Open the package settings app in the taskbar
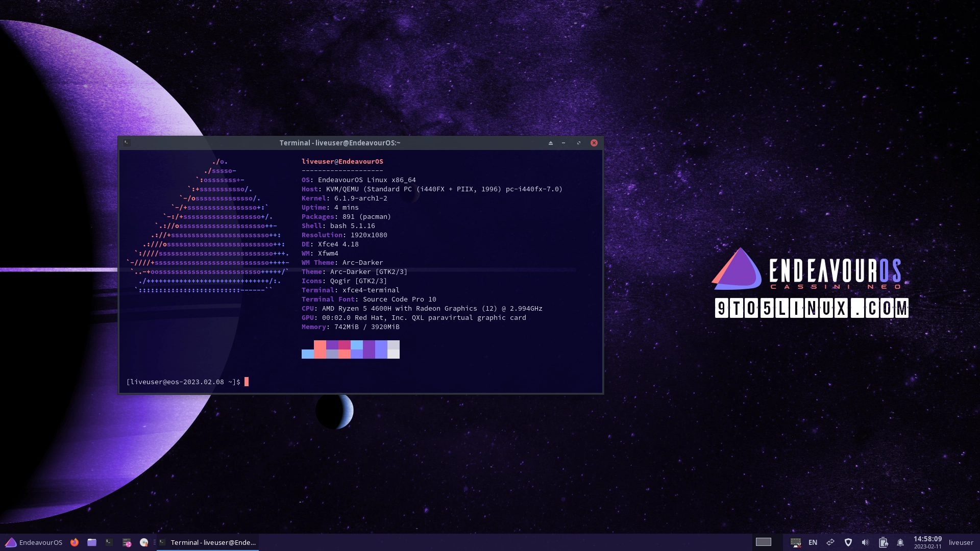Viewport: 980px width, 551px height. [127, 542]
